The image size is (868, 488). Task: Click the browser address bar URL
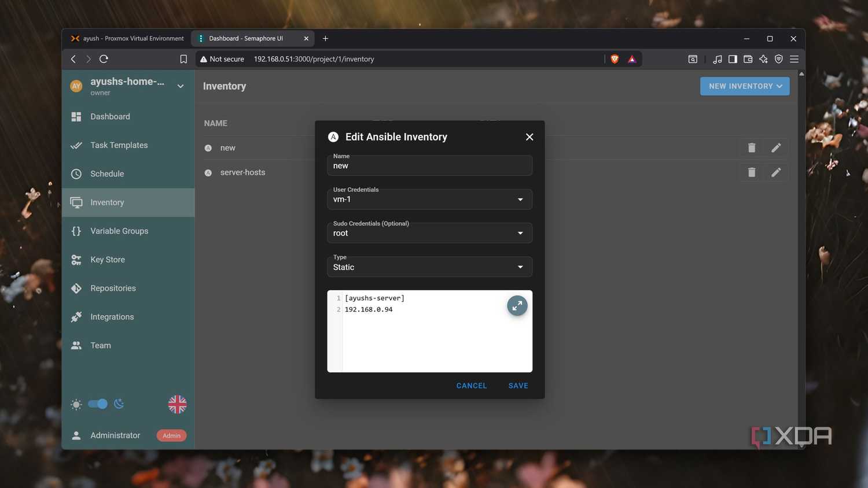tap(314, 59)
